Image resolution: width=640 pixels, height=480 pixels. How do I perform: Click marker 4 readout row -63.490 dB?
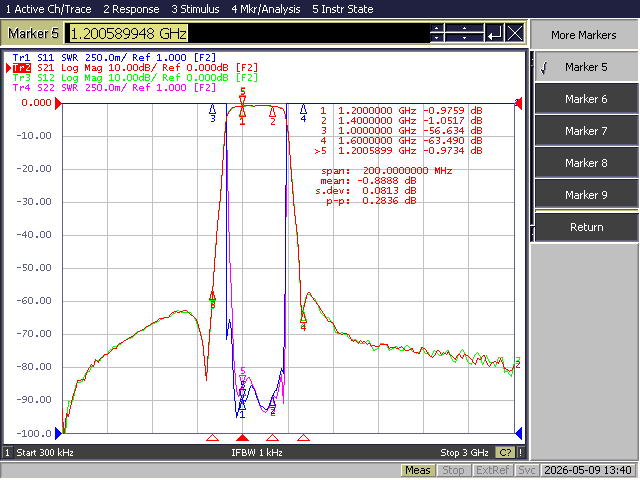tap(401, 141)
